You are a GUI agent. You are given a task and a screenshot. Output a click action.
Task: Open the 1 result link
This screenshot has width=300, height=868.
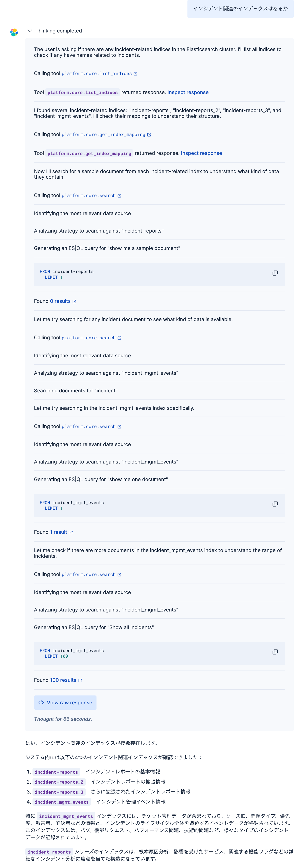pyautogui.click(x=58, y=532)
